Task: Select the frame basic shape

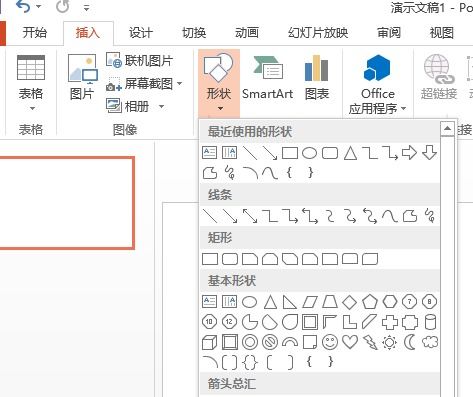Action: (x=310, y=322)
